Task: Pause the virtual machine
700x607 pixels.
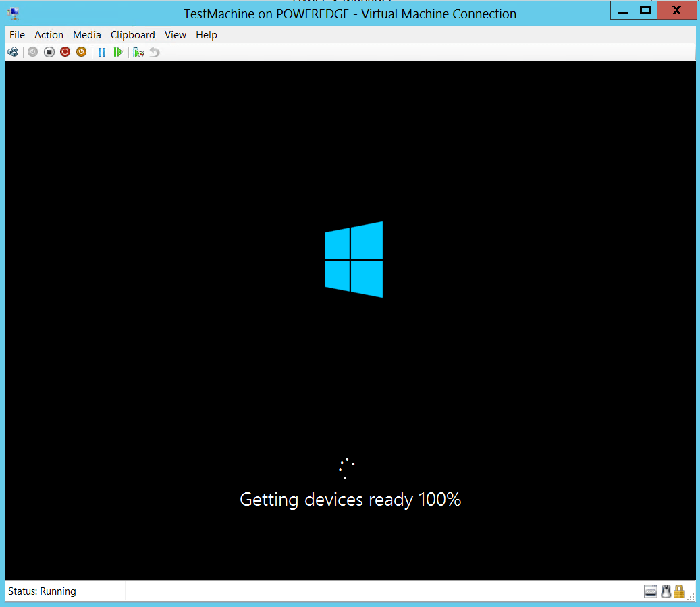Action: (x=102, y=52)
